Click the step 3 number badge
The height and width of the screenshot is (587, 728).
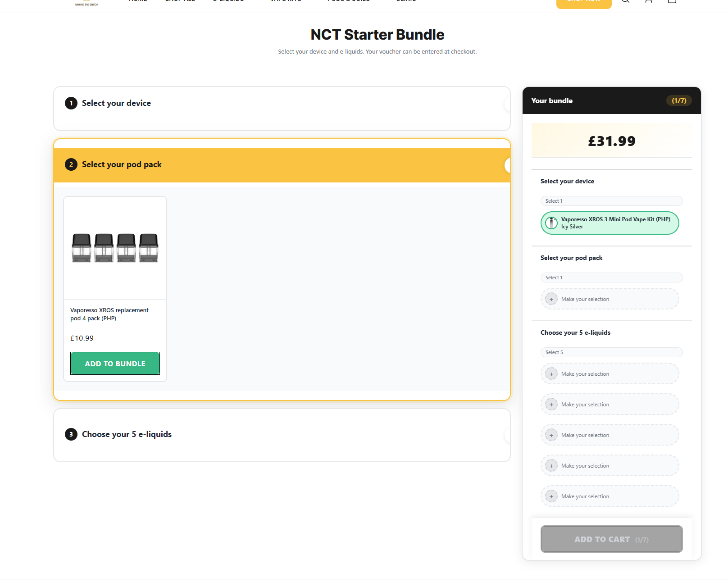pos(71,434)
